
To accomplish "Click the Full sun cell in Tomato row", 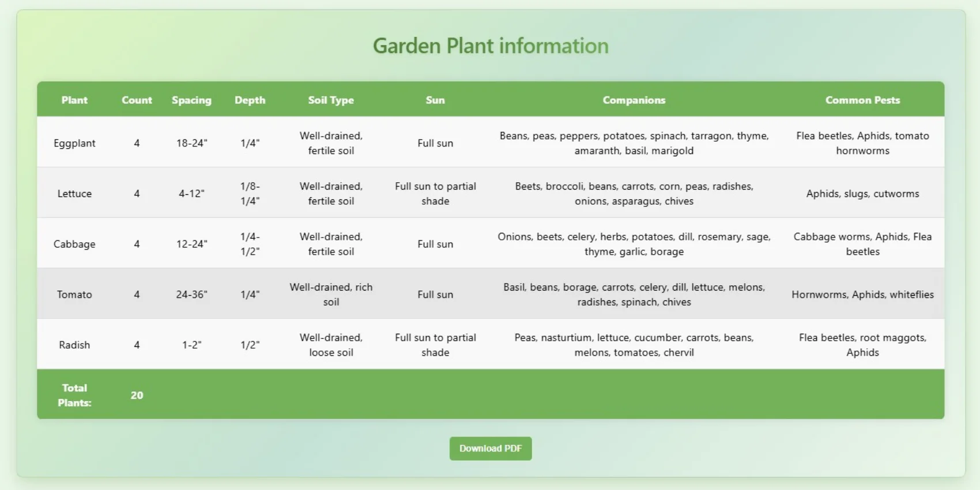I will coord(435,295).
